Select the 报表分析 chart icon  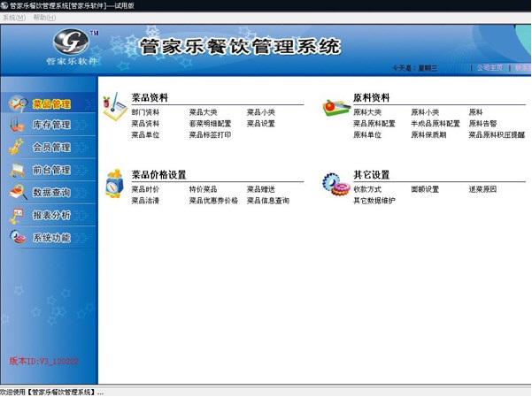pyautogui.click(x=16, y=215)
